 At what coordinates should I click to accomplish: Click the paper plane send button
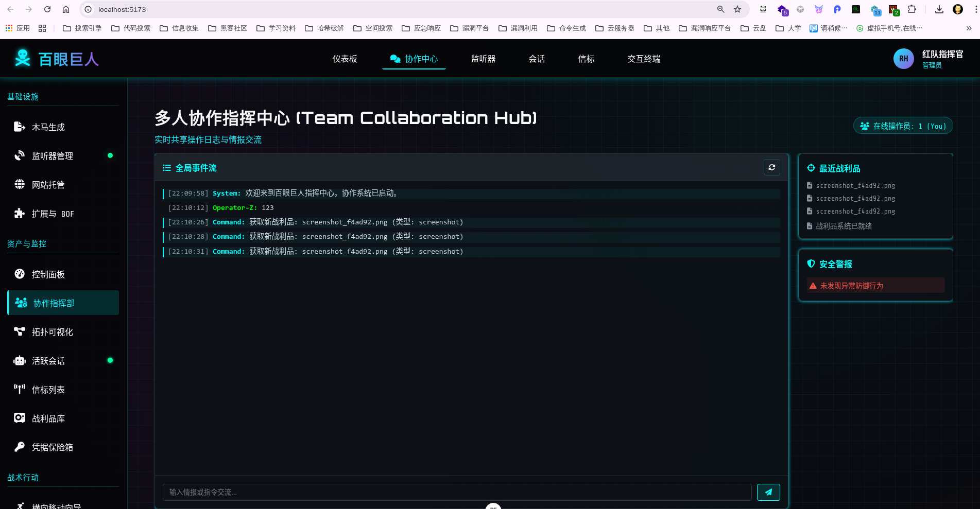point(768,492)
